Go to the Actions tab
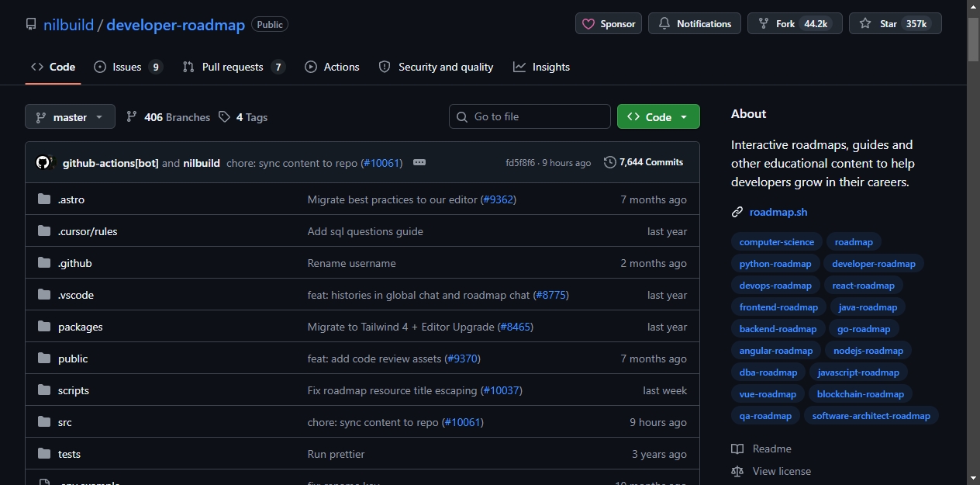Viewport: 980px width, 485px height. tap(332, 67)
